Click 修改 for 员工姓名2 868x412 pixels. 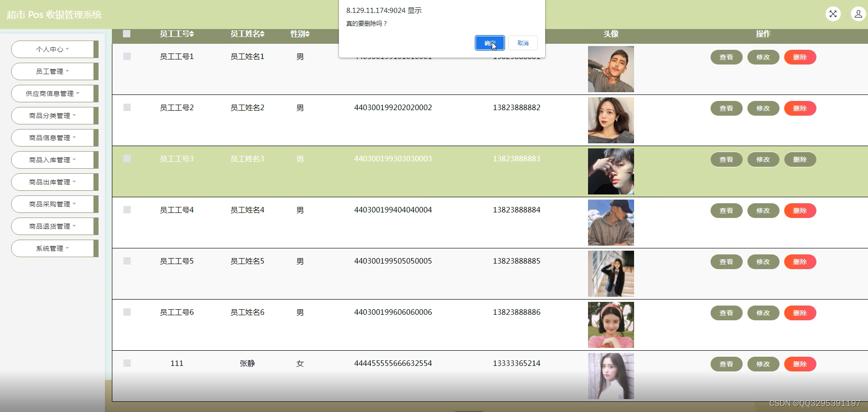click(x=763, y=108)
